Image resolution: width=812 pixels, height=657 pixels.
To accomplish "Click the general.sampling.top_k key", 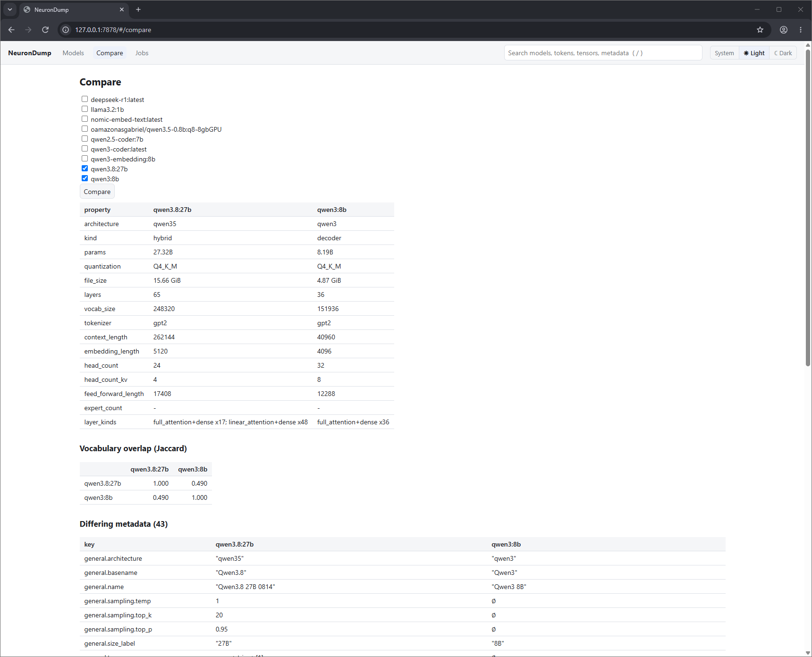I will pyautogui.click(x=118, y=615).
